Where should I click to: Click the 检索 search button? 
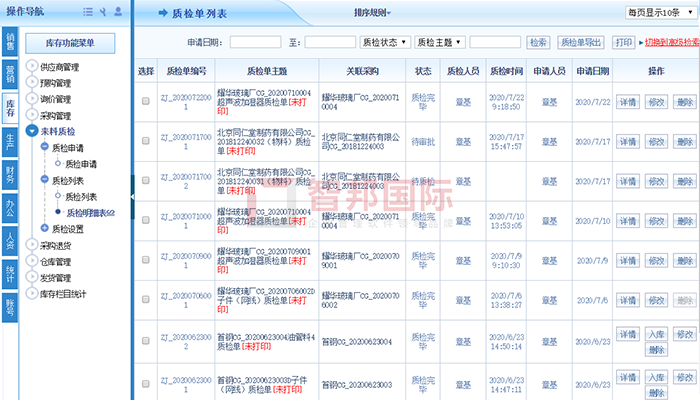538,42
